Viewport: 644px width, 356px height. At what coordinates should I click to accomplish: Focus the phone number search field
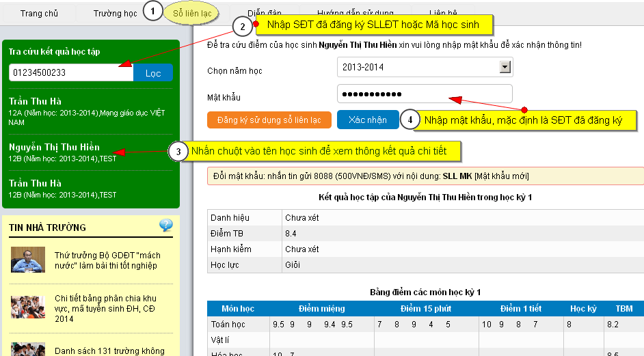click(x=71, y=72)
